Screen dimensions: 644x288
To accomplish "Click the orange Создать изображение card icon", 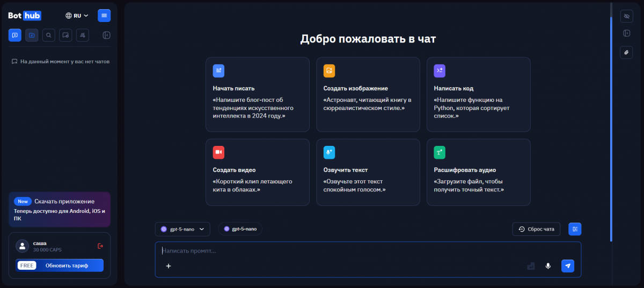I will coord(329,71).
